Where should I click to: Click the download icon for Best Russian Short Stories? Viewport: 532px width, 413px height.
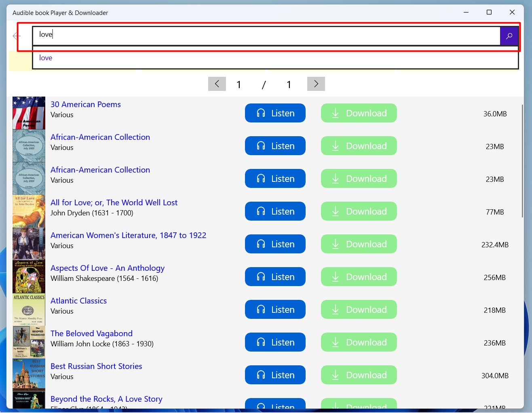(335, 375)
